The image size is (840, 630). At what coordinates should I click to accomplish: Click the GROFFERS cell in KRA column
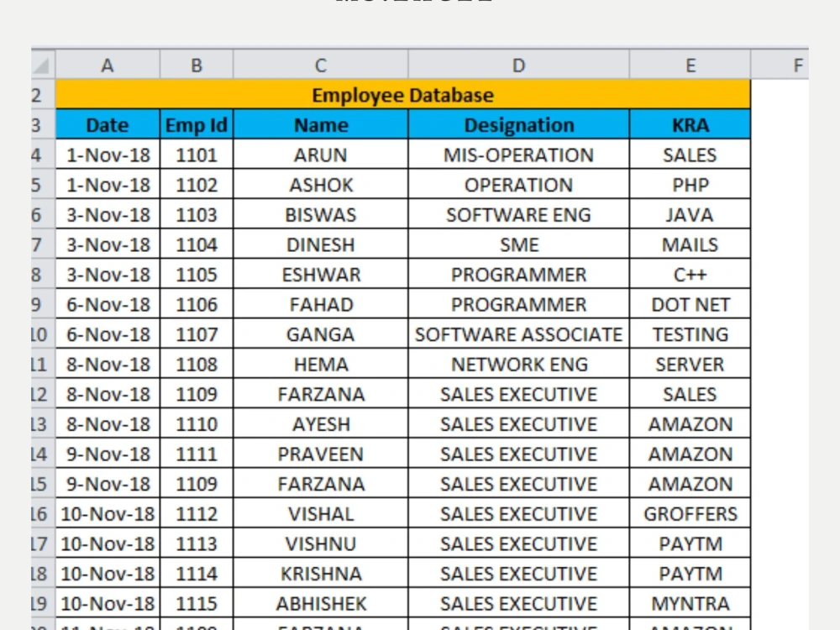[690, 514]
